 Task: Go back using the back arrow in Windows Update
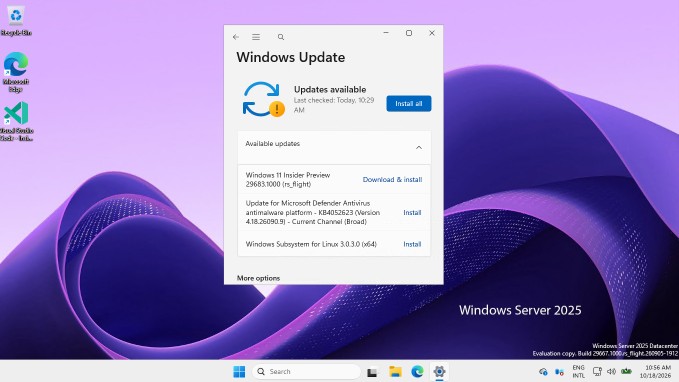[x=236, y=37]
